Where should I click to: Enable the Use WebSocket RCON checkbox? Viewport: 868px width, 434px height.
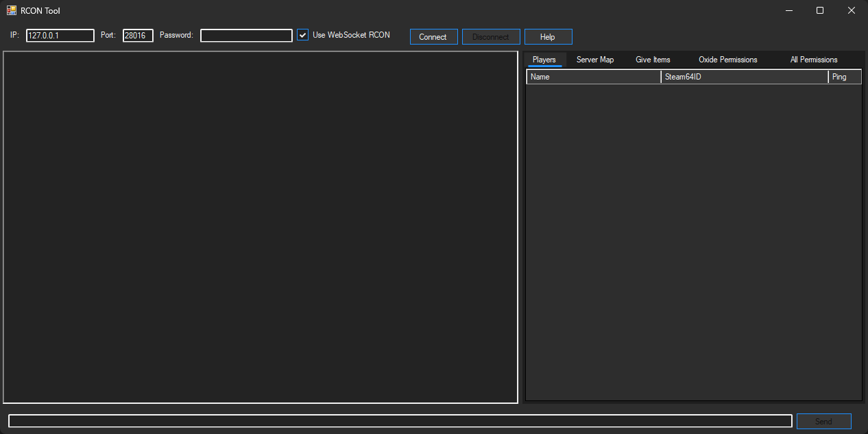pos(302,34)
